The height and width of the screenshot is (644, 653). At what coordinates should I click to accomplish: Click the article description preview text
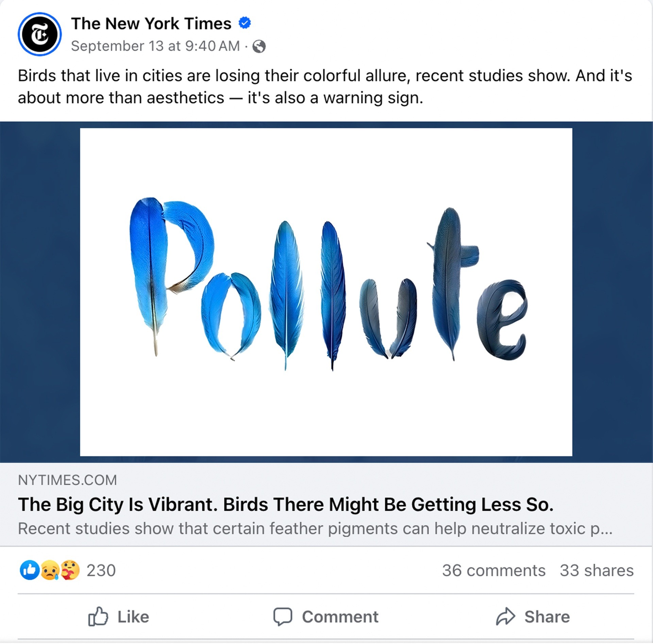pyautogui.click(x=315, y=528)
